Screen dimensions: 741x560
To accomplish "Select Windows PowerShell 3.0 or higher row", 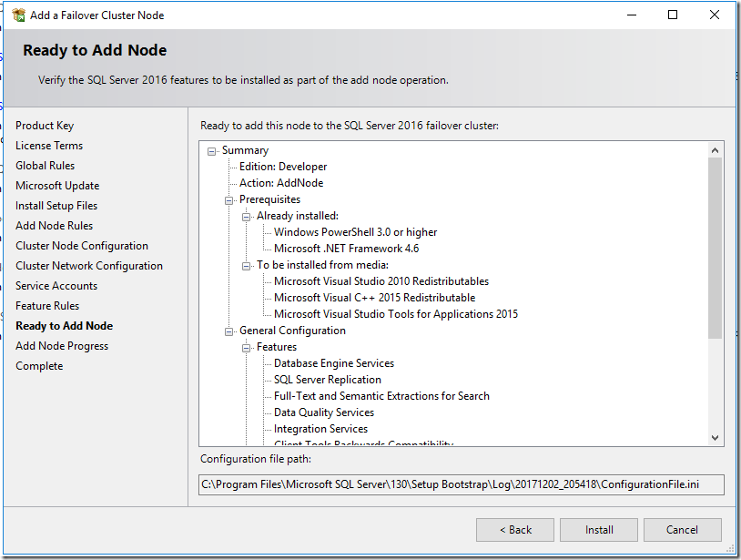I will pyautogui.click(x=355, y=232).
